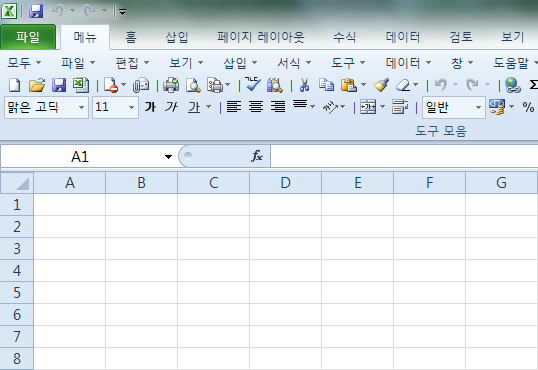The height and width of the screenshot is (370, 538).
Task: Expand the Name Box dropdown arrow
Action: (x=168, y=157)
